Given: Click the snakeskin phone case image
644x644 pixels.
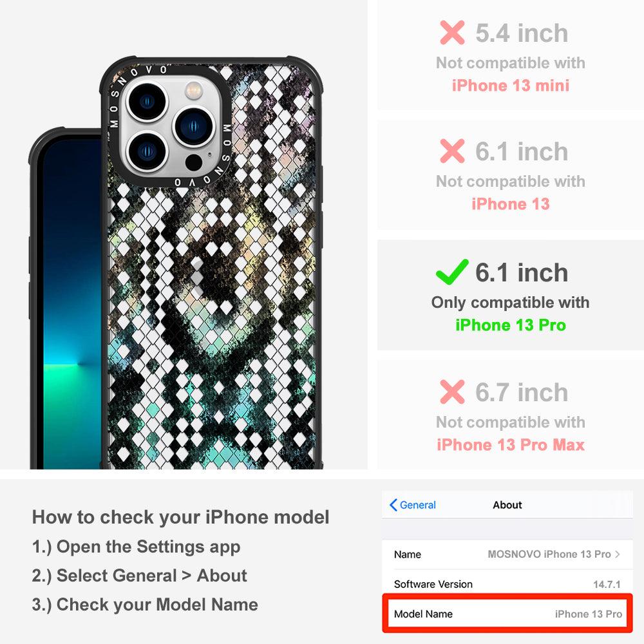Looking at the screenshot, I should pos(211,263).
